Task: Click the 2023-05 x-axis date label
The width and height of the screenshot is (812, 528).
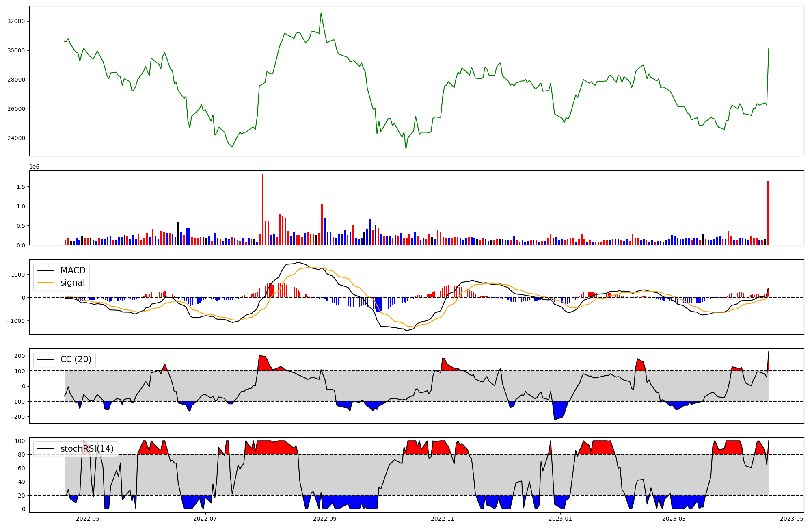Action: pos(792,519)
